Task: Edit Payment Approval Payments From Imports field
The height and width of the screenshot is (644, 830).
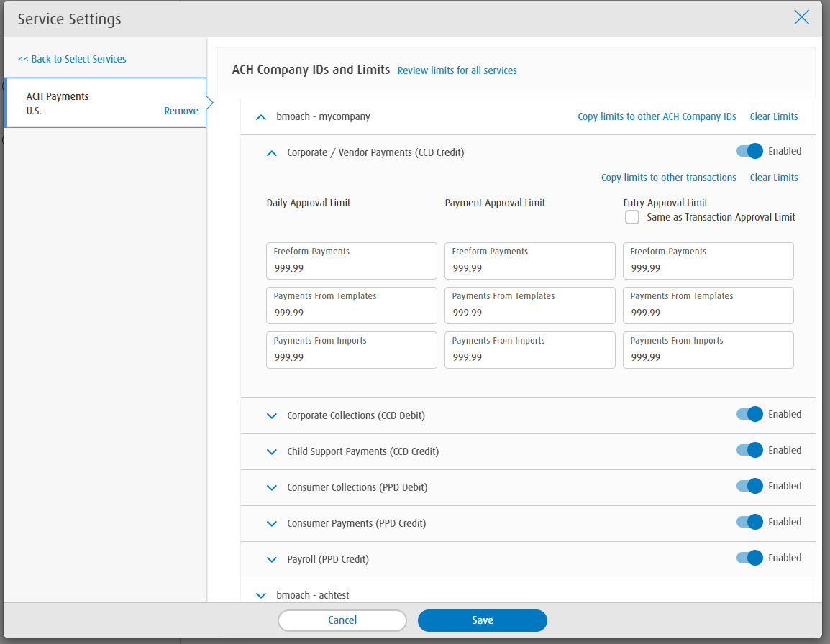Action: click(x=530, y=350)
